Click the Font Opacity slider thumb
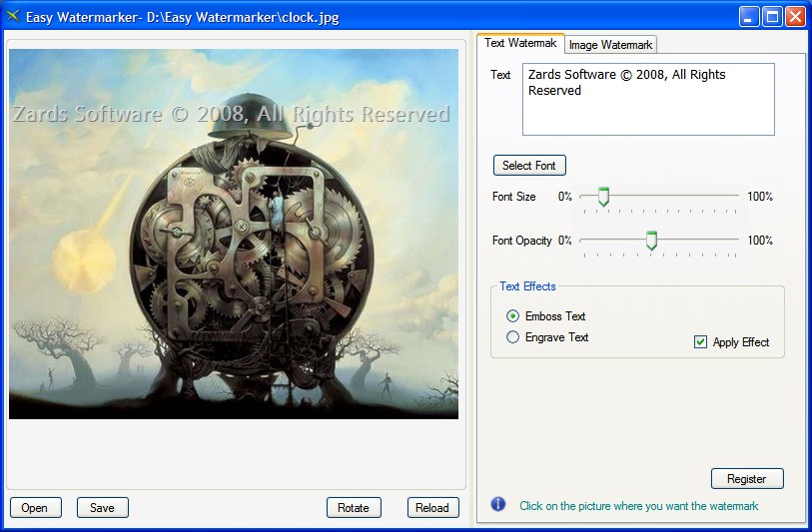The height and width of the screenshot is (532, 812). tap(651, 241)
